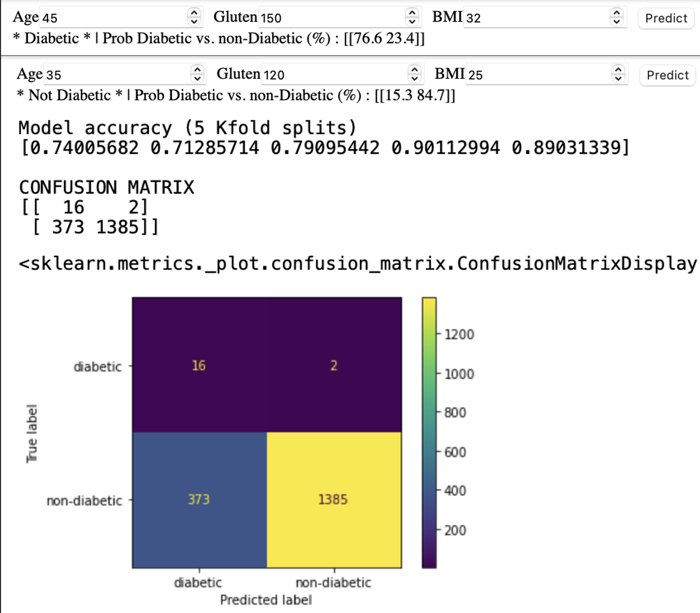The image size is (700, 613).
Task: Click the colorbar tick label 1200
Action: pos(459,334)
